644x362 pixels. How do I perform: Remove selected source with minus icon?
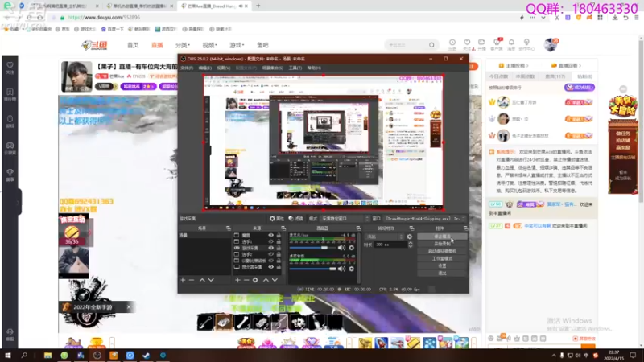tap(246, 280)
